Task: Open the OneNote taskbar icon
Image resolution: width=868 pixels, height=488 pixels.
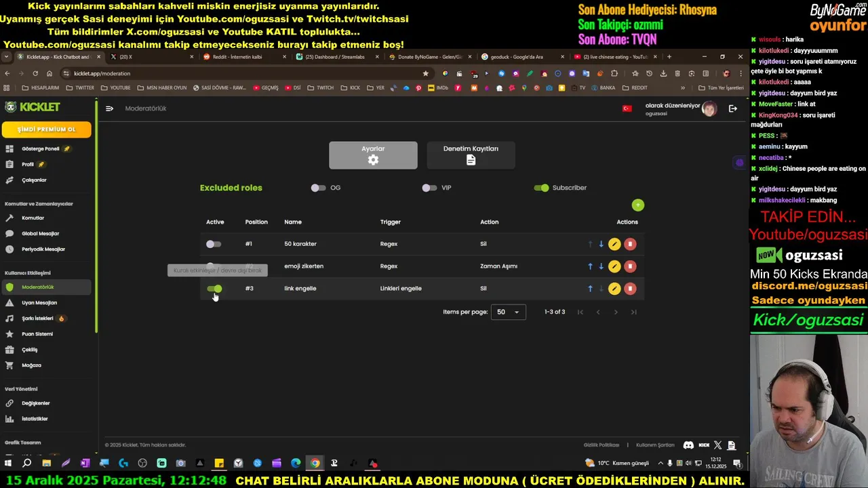Action: [85, 464]
